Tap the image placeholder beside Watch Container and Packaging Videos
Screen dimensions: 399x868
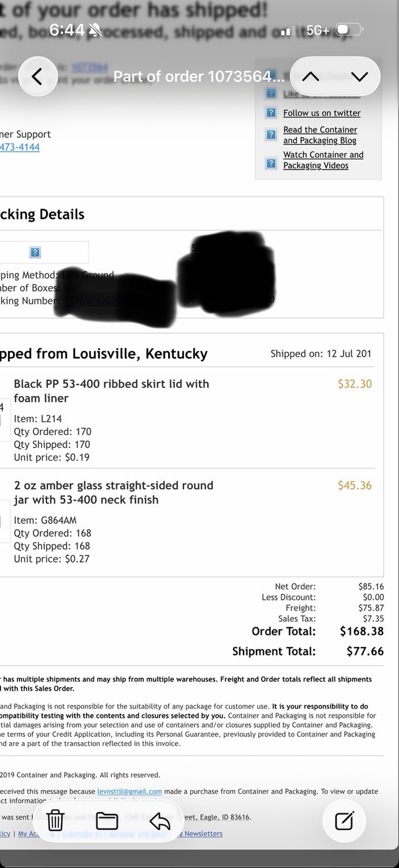271,163
